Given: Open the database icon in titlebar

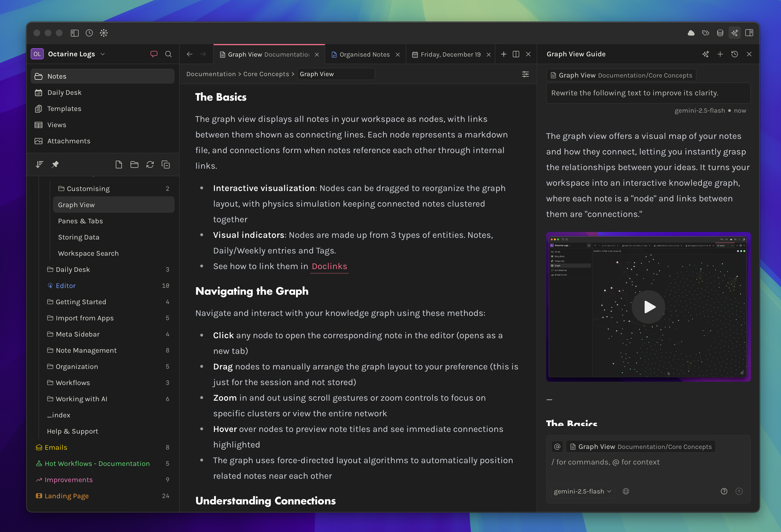Looking at the screenshot, I should pos(720,33).
